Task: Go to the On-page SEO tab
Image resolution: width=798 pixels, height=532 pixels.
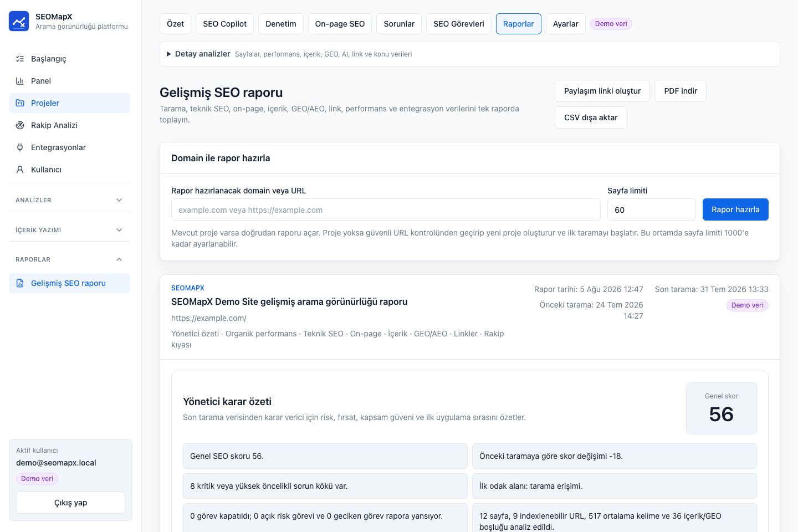Action: click(340, 24)
